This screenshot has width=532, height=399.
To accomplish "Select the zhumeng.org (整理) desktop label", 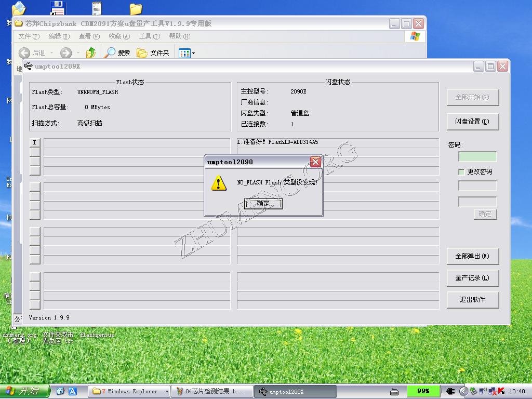I will pyautogui.click(x=19, y=338).
